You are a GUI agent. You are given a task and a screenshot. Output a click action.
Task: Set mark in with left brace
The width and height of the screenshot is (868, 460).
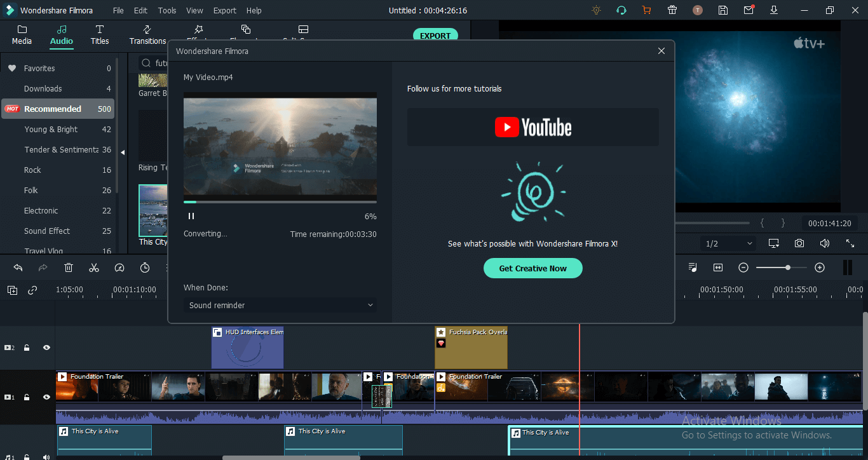[x=763, y=223]
